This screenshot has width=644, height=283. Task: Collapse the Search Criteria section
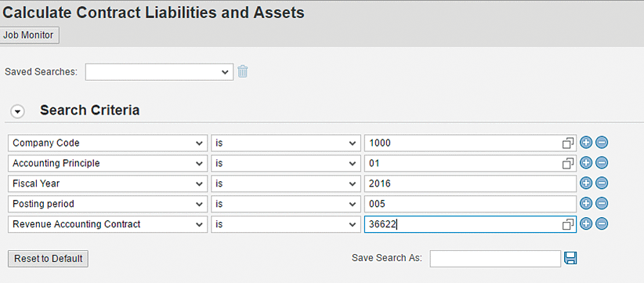pyautogui.click(x=18, y=112)
